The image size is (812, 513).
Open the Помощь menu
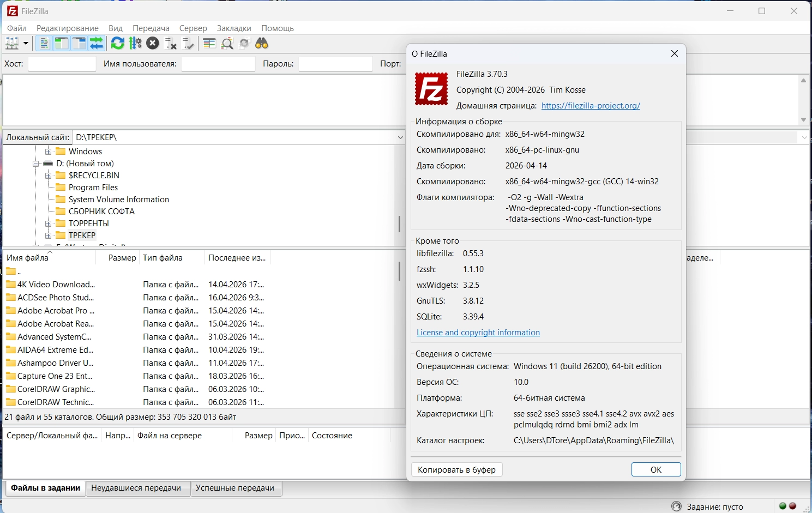(x=278, y=28)
